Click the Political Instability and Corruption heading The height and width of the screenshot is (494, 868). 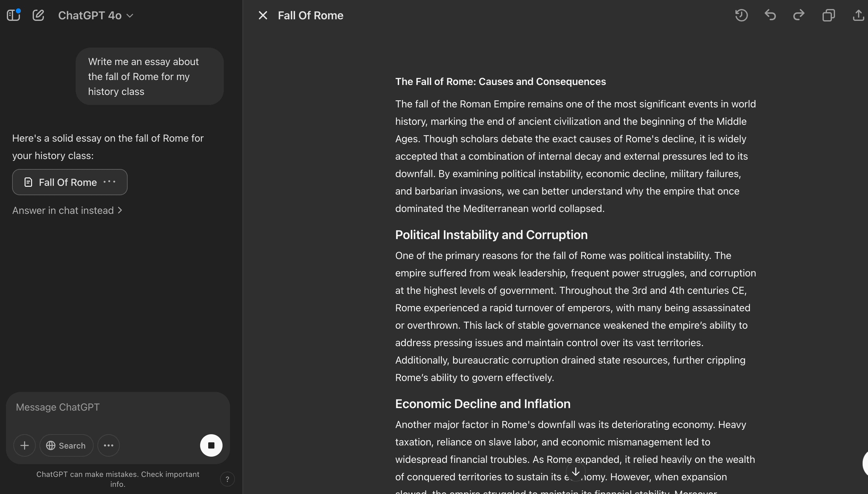point(491,235)
